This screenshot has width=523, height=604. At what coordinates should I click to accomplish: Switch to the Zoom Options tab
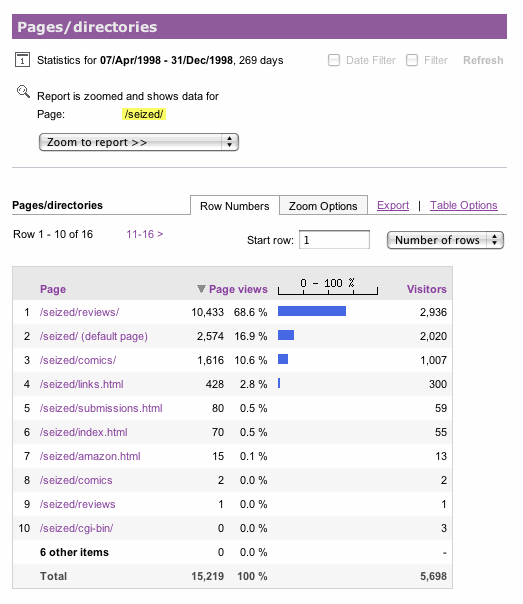click(x=323, y=206)
